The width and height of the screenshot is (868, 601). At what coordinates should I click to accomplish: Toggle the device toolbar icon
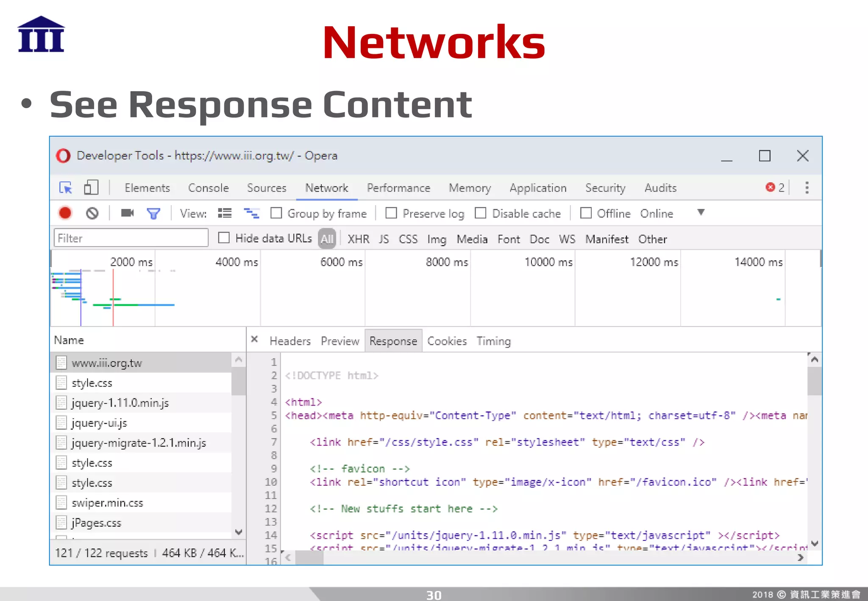[x=91, y=187]
